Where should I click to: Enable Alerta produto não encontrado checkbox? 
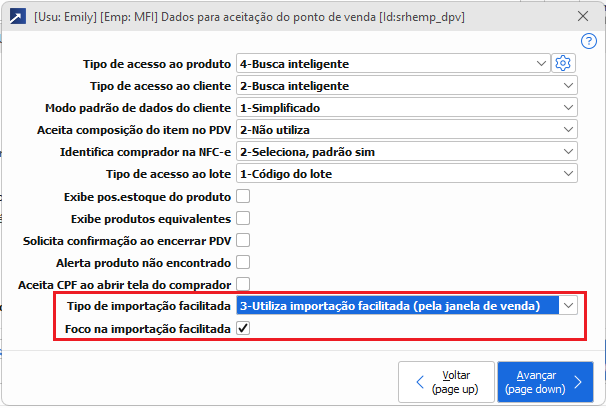pyautogui.click(x=243, y=262)
